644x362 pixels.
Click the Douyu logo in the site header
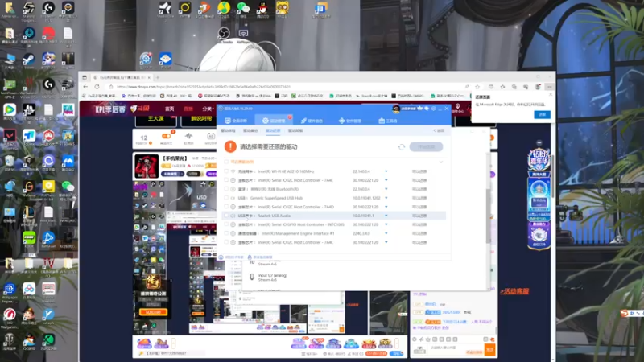pos(140,109)
